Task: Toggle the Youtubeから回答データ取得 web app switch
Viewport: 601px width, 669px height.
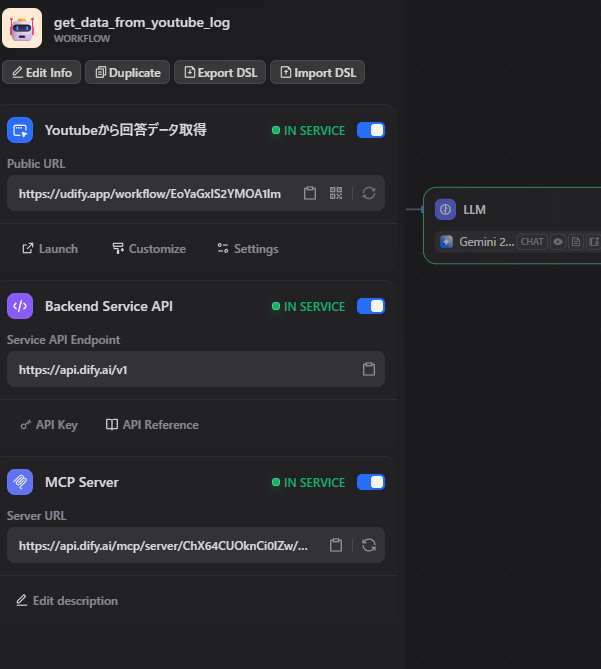Action: click(x=371, y=130)
